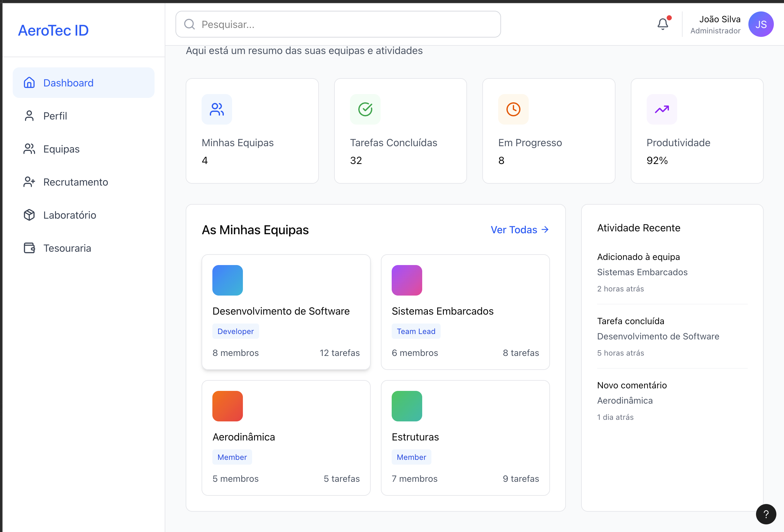This screenshot has width=784, height=532.
Task: Click the blue Desenvolvimento de Software swatch
Action: 227,280
